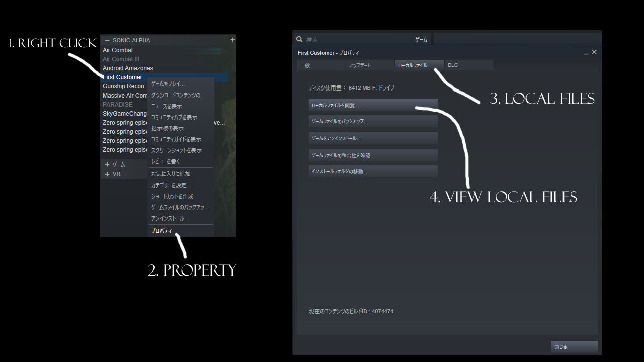Screen dimensions: 644x362
Task: Select First Customer in game list
Action: point(122,77)
